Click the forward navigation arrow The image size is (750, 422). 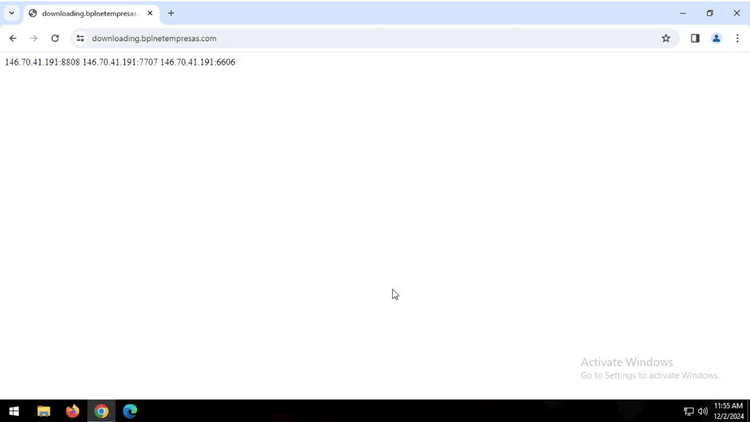point(34,38)
